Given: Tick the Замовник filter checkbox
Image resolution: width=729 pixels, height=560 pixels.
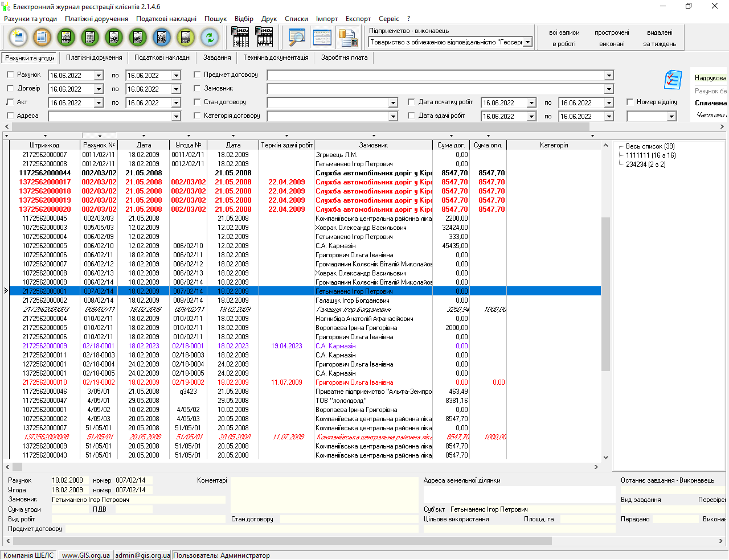Looking at the screenshot, I should pyautogui.click(x=197, y=89).
